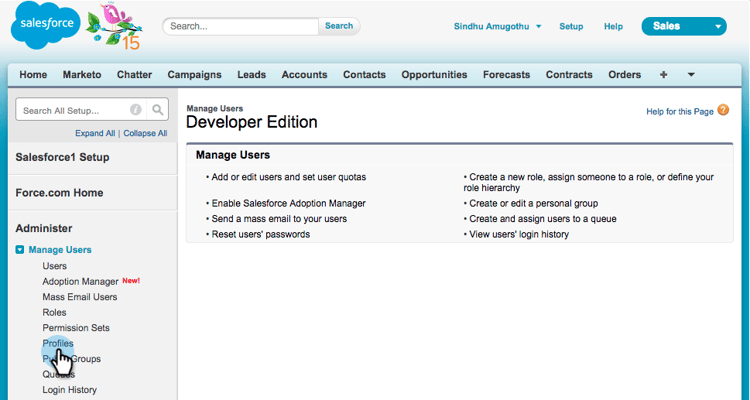Click the Search button in header
750x400 pixels.
coord(339,26)
